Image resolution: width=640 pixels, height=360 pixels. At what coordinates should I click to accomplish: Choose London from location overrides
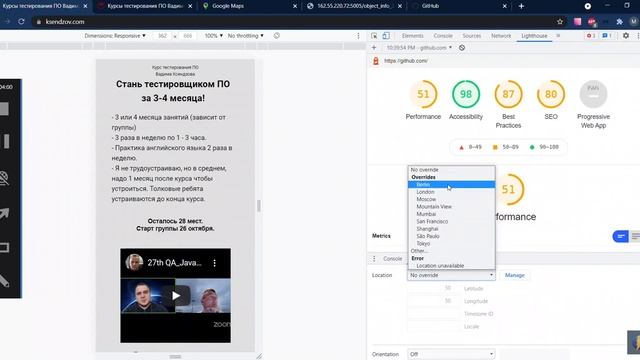451,192
